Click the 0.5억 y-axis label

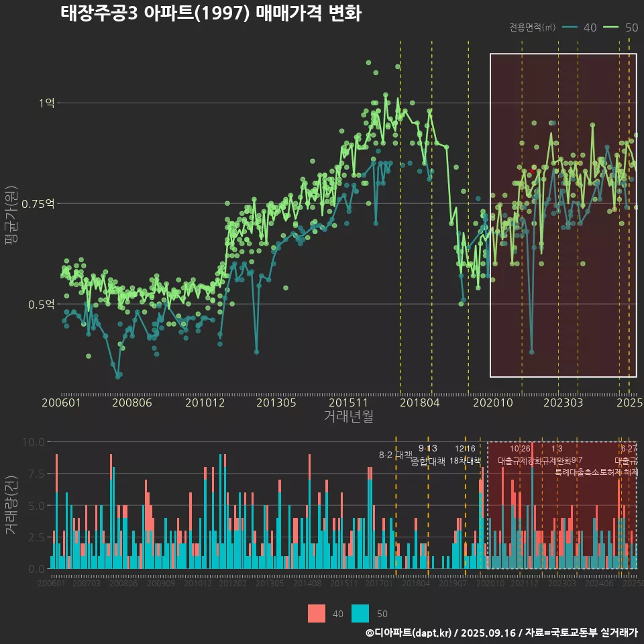pyautogui.click(x=41, y=305)
